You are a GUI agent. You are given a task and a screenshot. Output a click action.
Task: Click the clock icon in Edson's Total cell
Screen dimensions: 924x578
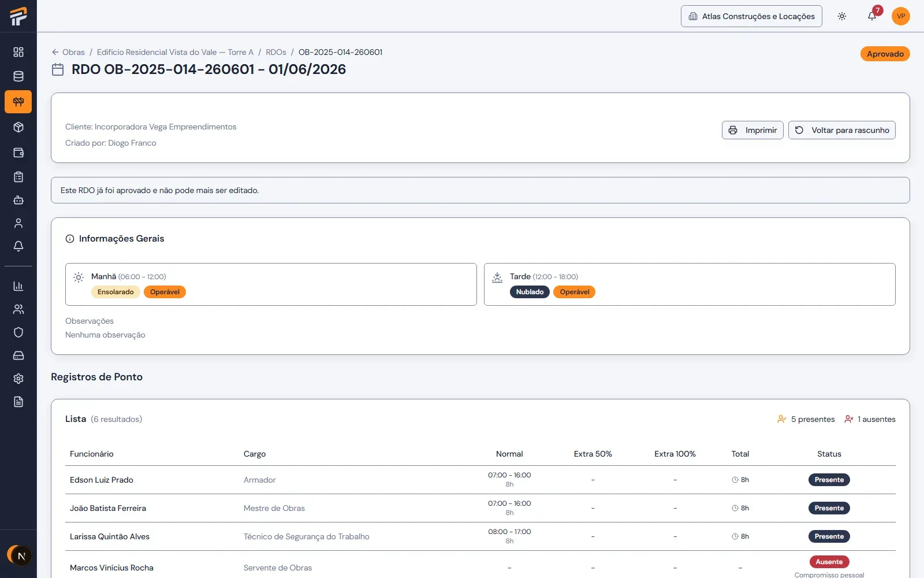point(735,480)
